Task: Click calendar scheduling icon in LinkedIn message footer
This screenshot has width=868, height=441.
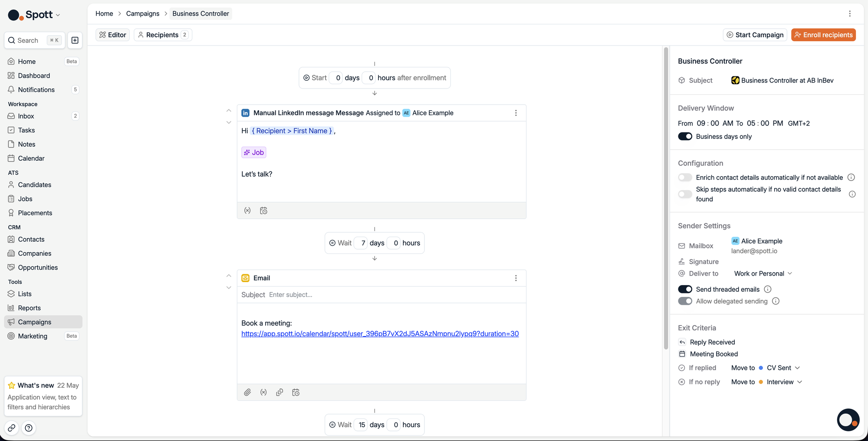Action: coord(263,211)
